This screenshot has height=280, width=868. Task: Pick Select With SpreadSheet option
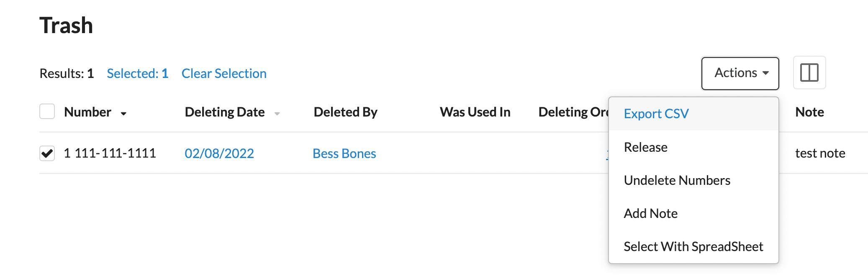pos(693,246)
